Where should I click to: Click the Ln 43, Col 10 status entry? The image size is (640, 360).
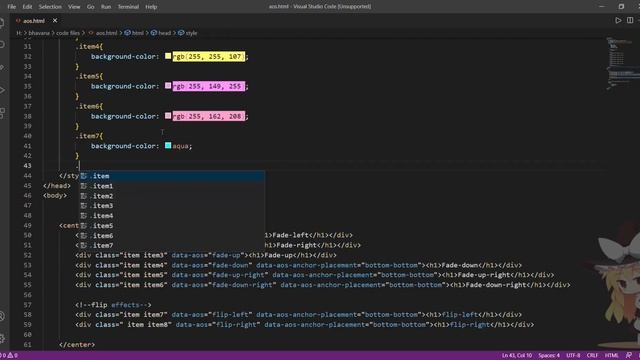click(x=517, y=356)
